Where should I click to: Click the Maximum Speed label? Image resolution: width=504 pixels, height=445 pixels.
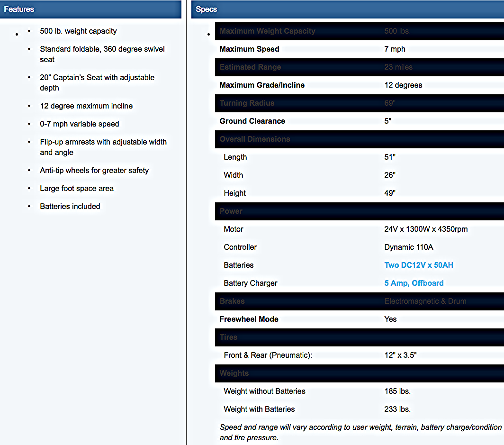click(249, 49)
